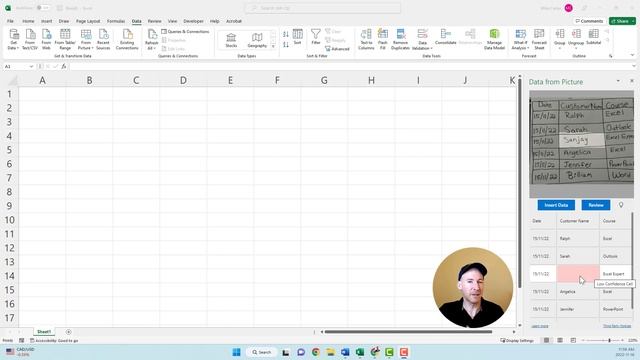Switch to the Developer tab
This screenshot has height=360, width=640.
coord(193,21)
